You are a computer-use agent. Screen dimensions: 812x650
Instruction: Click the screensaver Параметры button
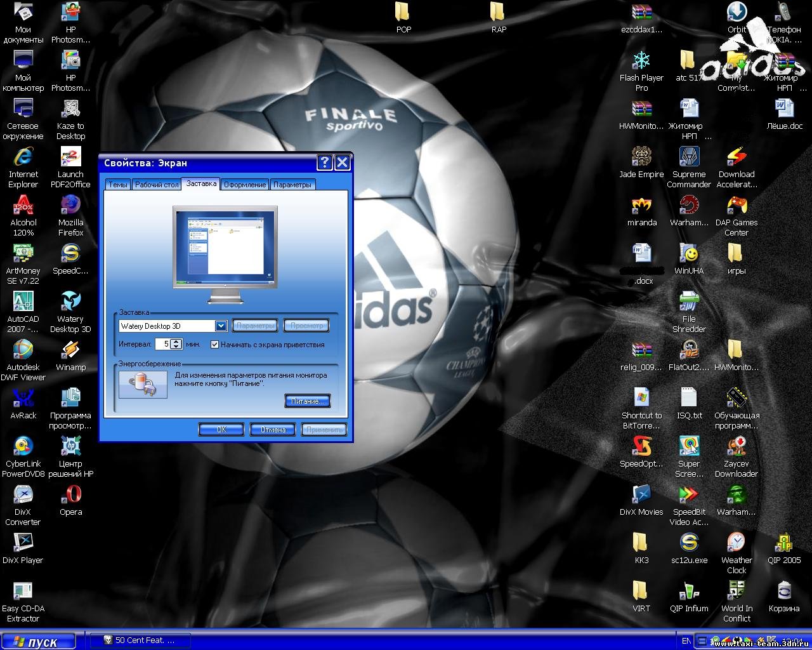(x=255, y=326)
